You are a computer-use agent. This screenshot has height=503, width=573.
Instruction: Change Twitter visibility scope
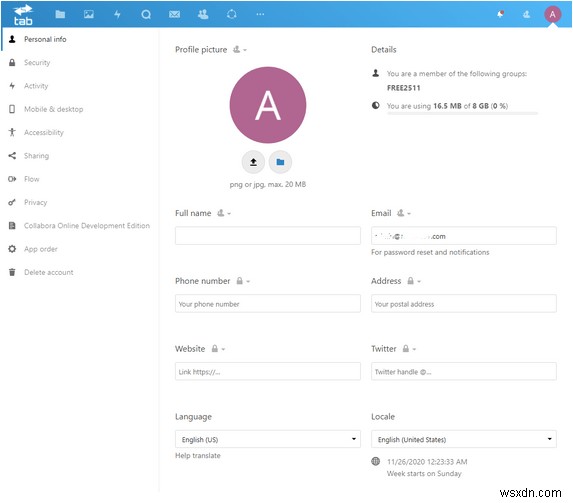pyautogui.click(x=409, y=349)
